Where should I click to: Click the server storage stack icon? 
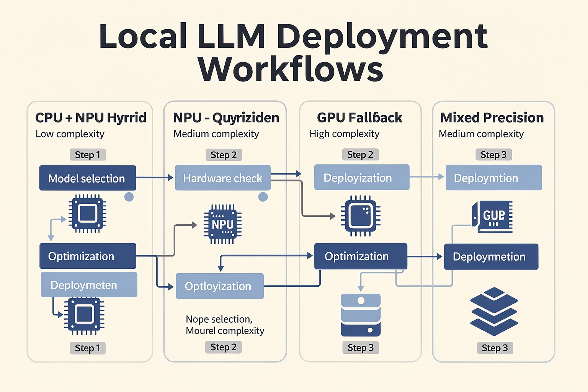[x=361, y=315]
